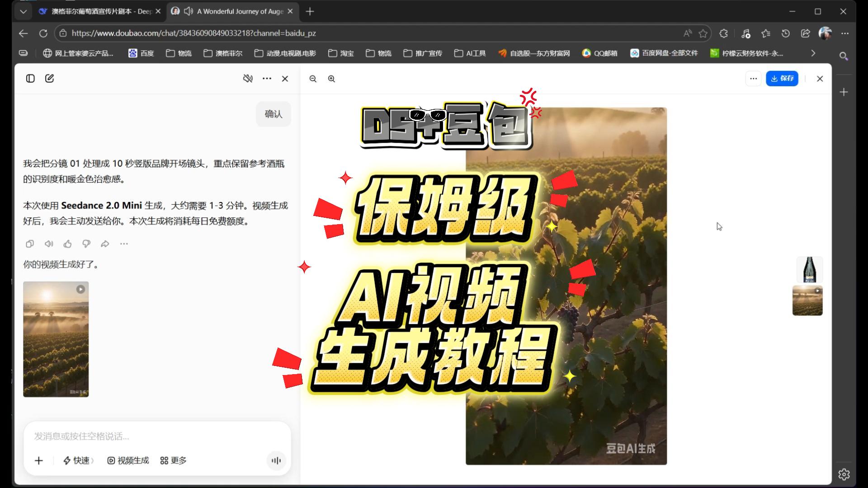Open the chat header three-dot menu
The height and width of the screenshot is (488, 868).
pyautogui.click(x=267, y=79)
